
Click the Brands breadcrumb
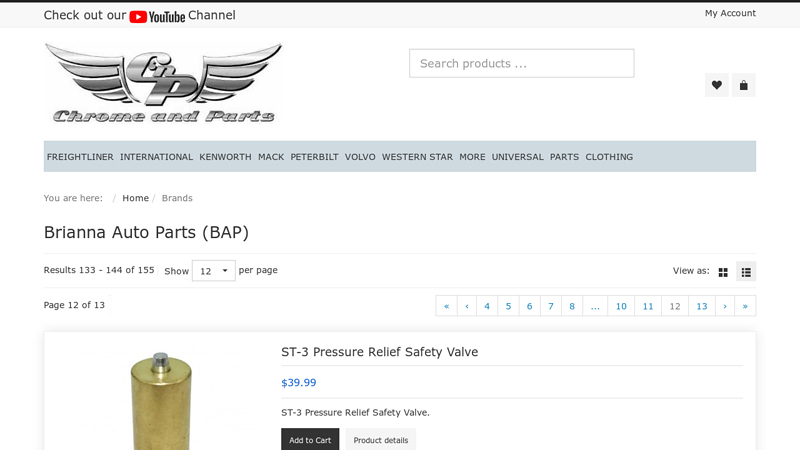click(177, 198)
